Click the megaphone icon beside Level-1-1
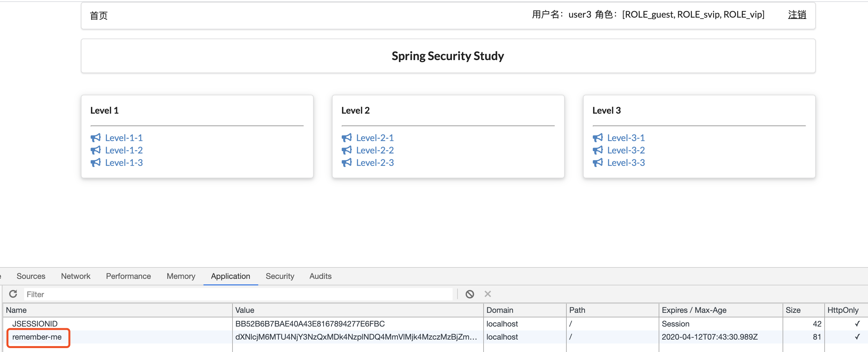868x352 pixels. click(95, 138)
